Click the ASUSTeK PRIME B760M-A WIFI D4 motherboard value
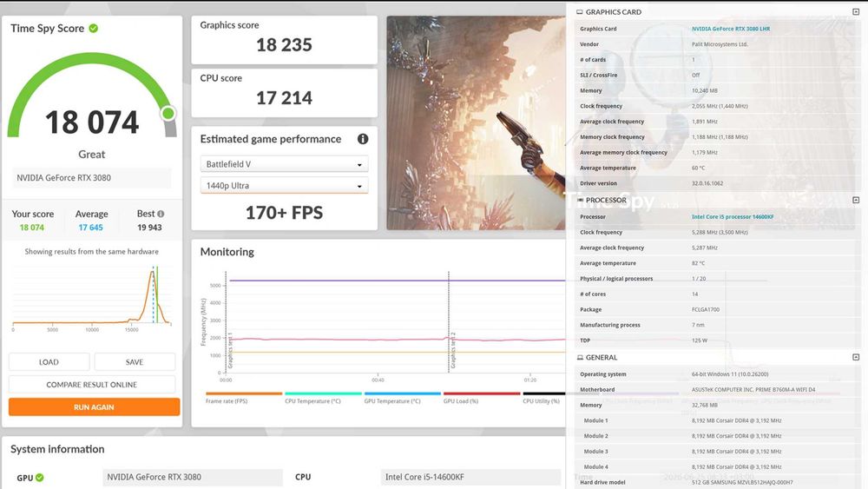This screenshot has width=868, height=489. 753,390
